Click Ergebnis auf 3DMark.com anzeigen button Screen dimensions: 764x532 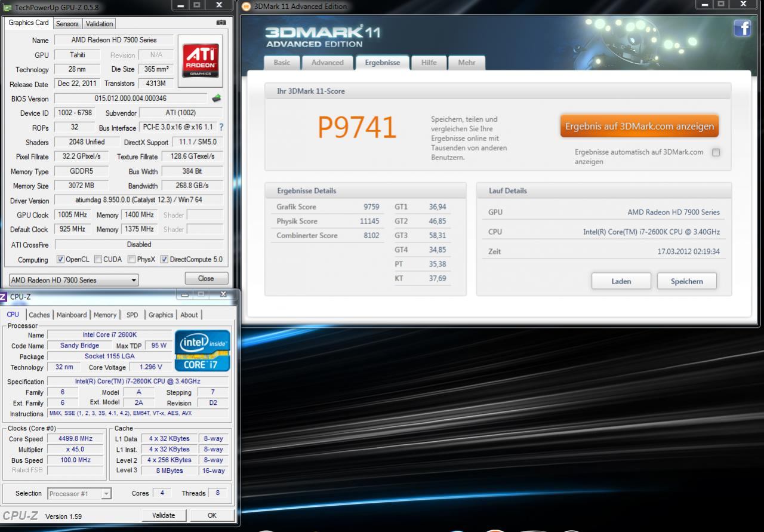[639, 126]
